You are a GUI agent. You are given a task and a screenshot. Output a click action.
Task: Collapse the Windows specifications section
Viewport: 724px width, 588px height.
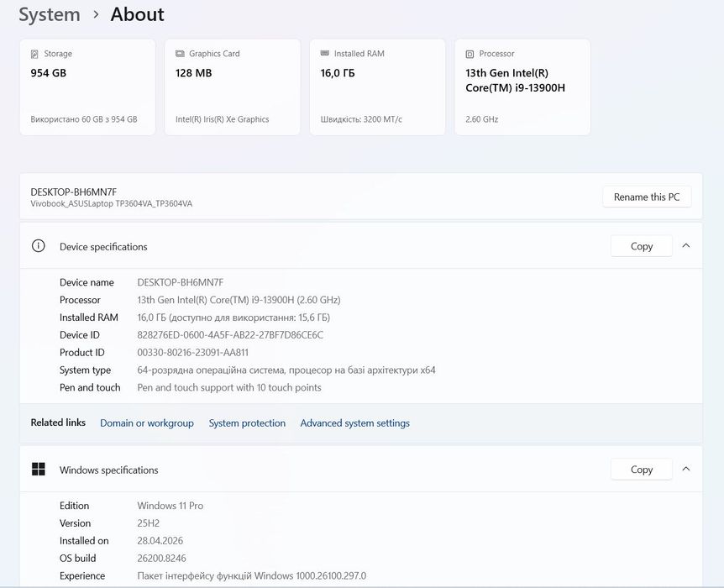pos(686,469)
